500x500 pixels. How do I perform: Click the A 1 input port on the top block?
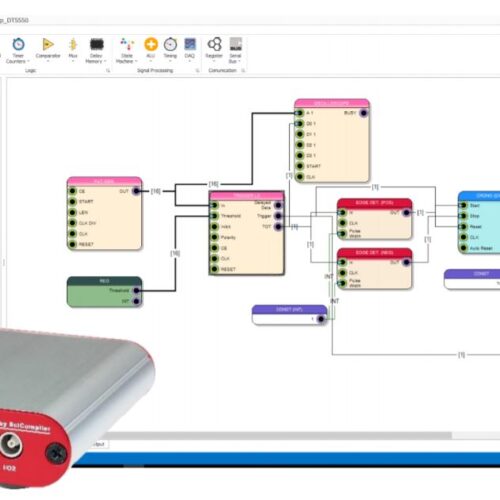coord(300,113)
